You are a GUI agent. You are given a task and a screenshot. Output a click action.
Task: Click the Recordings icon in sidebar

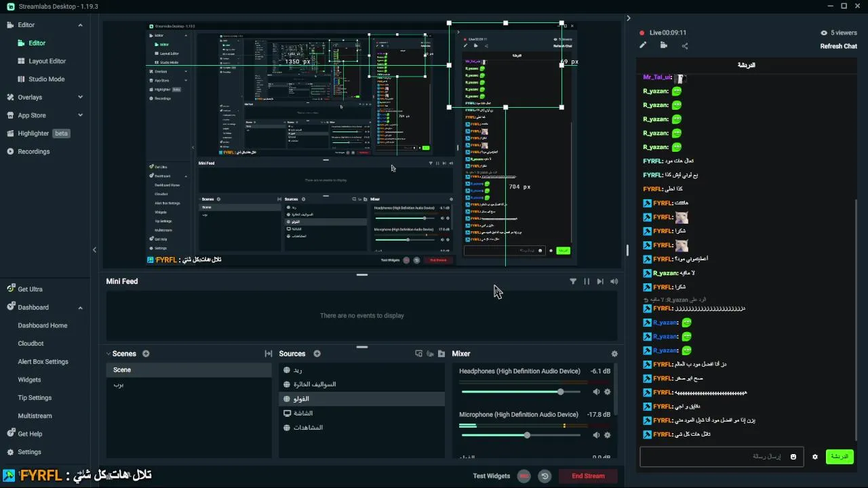tap(10, 151)
